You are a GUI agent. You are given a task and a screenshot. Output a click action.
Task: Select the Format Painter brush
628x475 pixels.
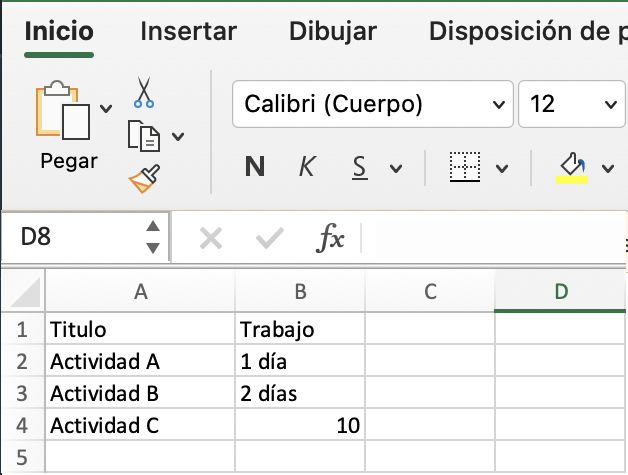click(144, 178)
